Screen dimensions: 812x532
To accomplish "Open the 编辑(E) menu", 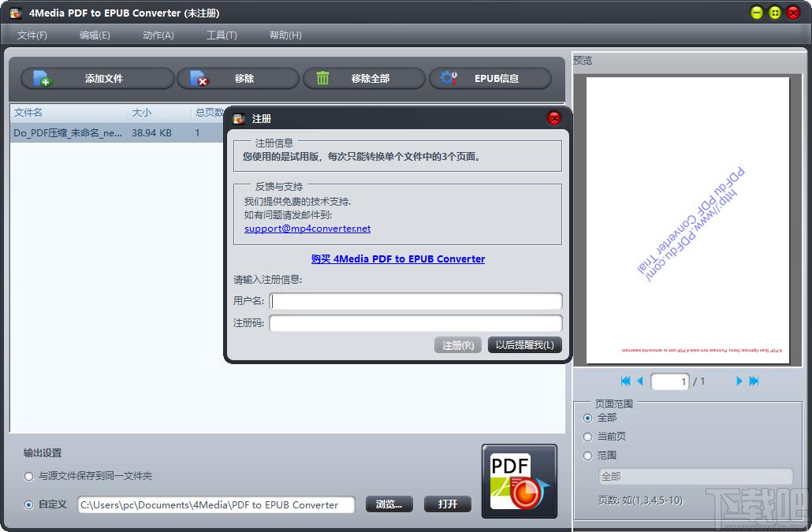I will tap(95, 35).
